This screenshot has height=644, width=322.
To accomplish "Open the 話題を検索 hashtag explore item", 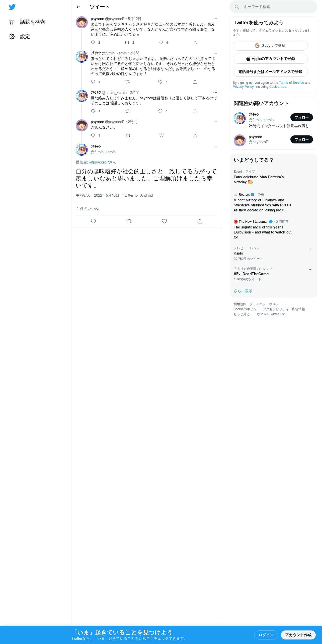I will point(27,22).
